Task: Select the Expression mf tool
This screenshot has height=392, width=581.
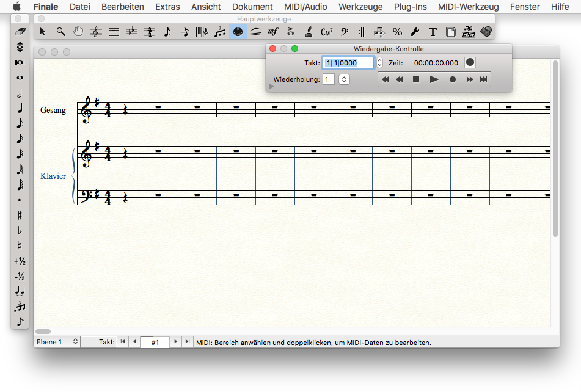Action: (273, 32)
